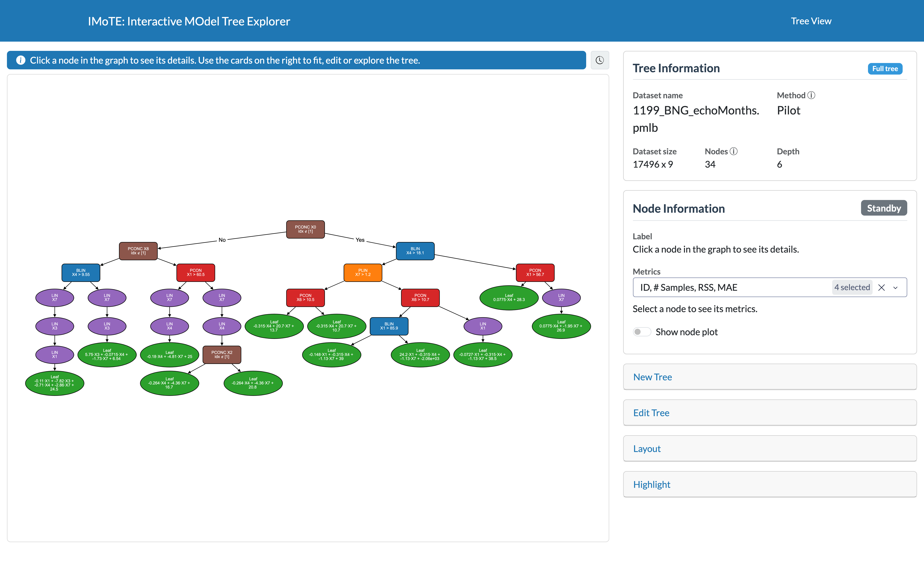Expand the Highlight card
This screenshot has width=924, height=578.
[770, 484]
